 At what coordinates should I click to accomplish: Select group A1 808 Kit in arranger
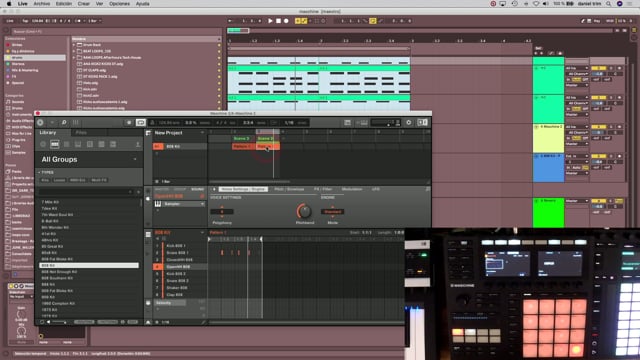180,146
